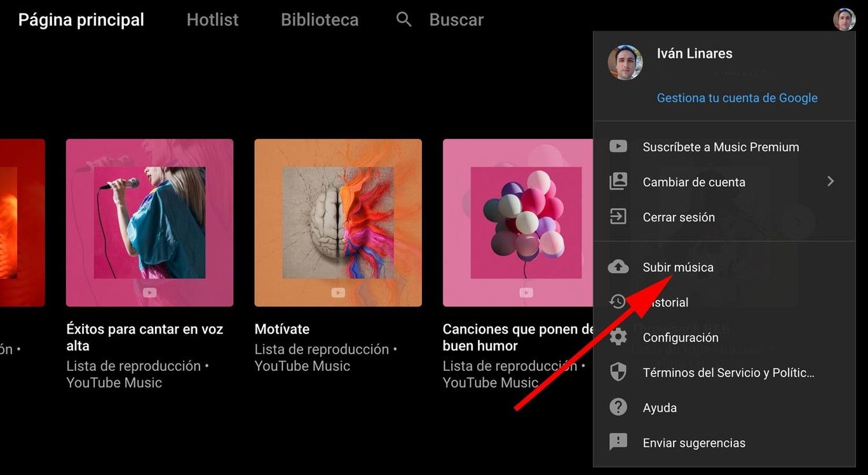Click YouTube Music under Éxitos para cantar
Viewport: 868px width, 475px height.
[114, 383]
